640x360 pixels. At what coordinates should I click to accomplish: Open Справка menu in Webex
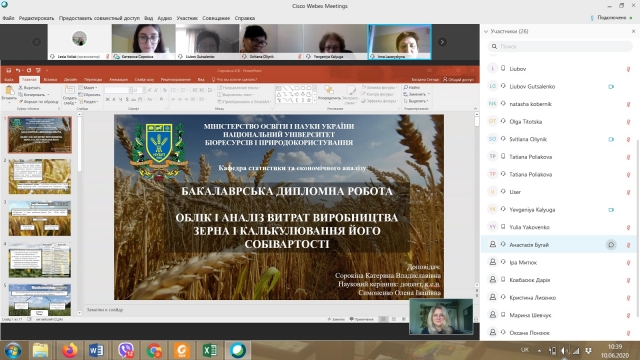[245, 18]
